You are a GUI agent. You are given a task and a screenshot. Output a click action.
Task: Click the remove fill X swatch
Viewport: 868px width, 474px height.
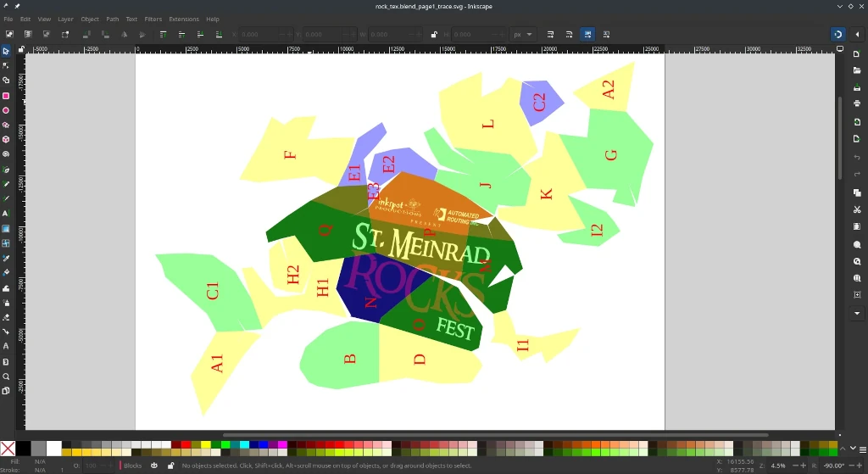click(8, 449)
